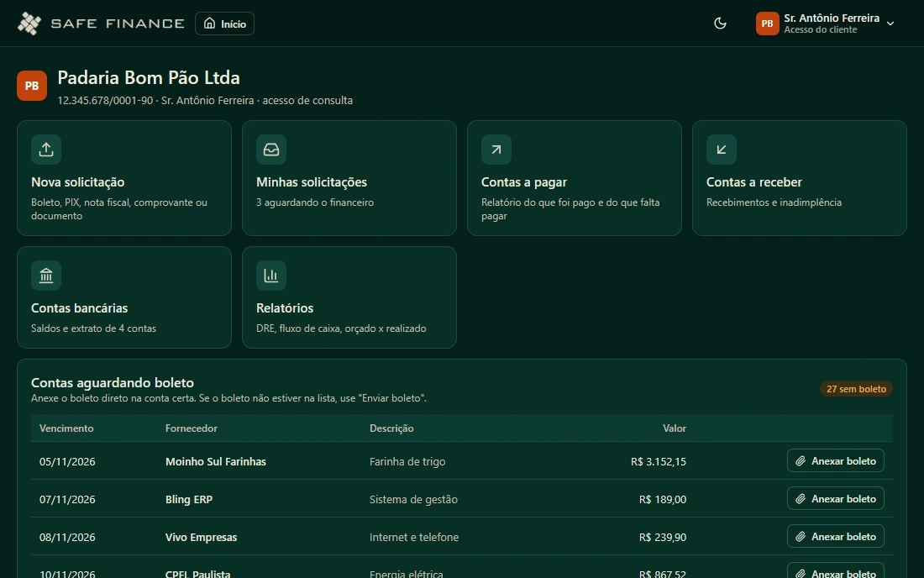This screenshot has height=578, width=924.
Task: Click the arrow icon on Contas a receber
Action: 722,150
